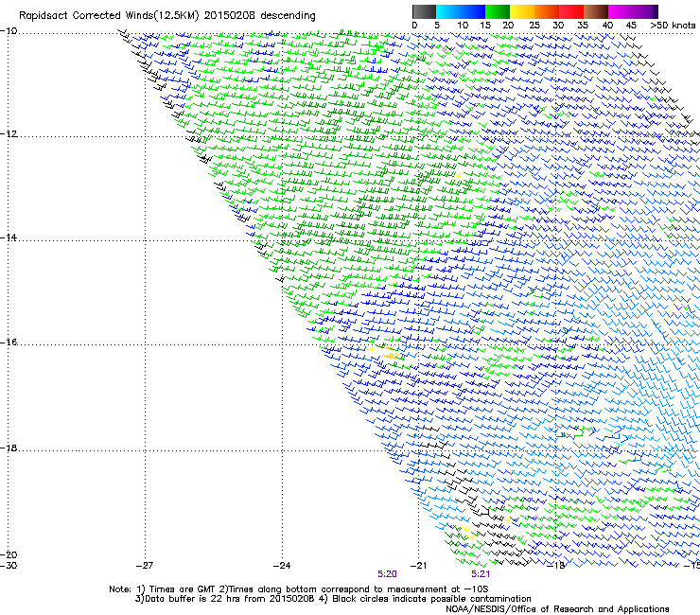Click the chart title 'Rapidsact Corrected Winds(12.5KM)'

point(109,16)
